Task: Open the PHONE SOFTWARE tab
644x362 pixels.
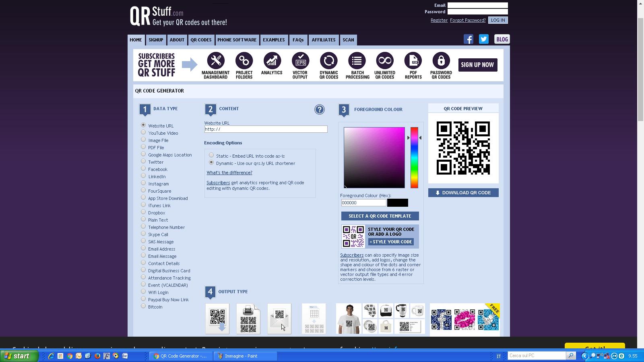Action: pyautogui.click(x=237, y=40)
